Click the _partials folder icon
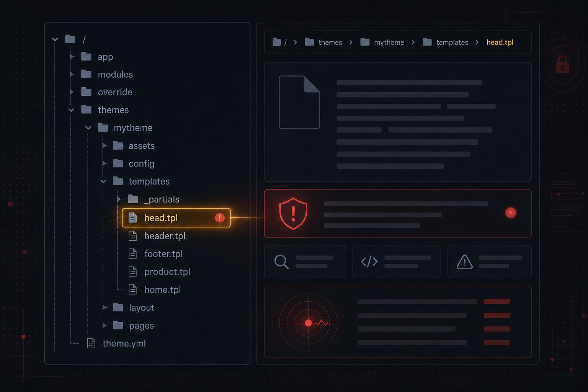Screen dimensions: 588x392 click(133, 199)
